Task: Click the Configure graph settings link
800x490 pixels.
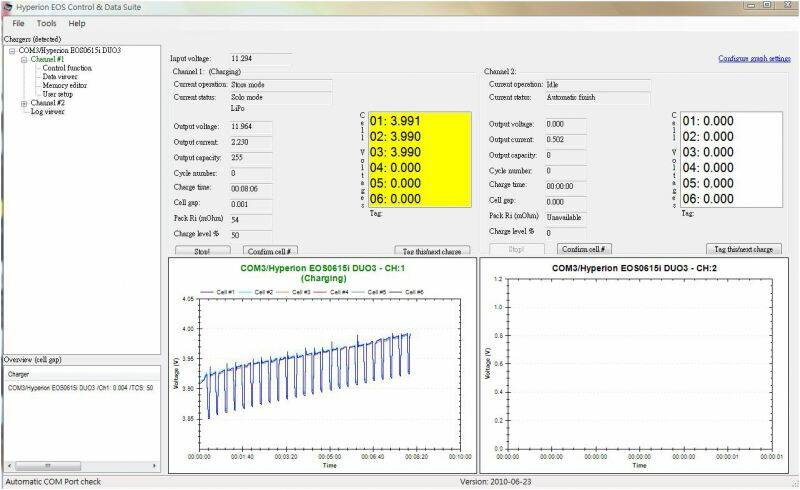Action: click(754, 59)
